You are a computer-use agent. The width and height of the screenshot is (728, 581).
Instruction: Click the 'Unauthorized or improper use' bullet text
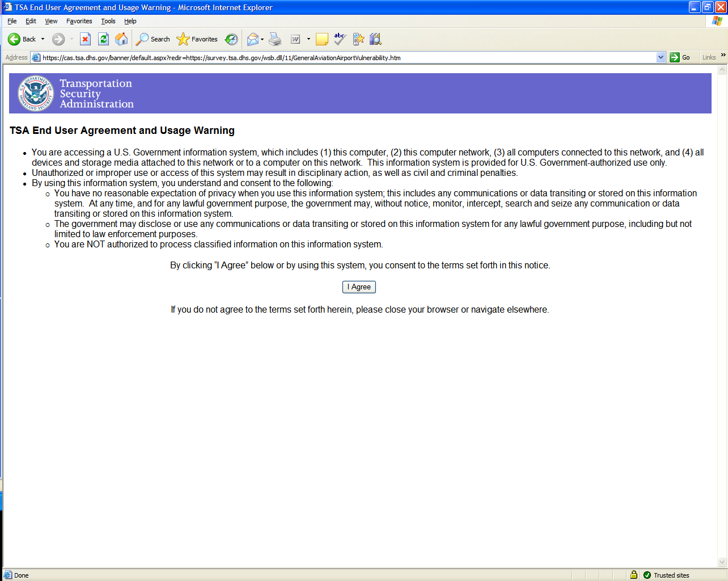[275, 173]
